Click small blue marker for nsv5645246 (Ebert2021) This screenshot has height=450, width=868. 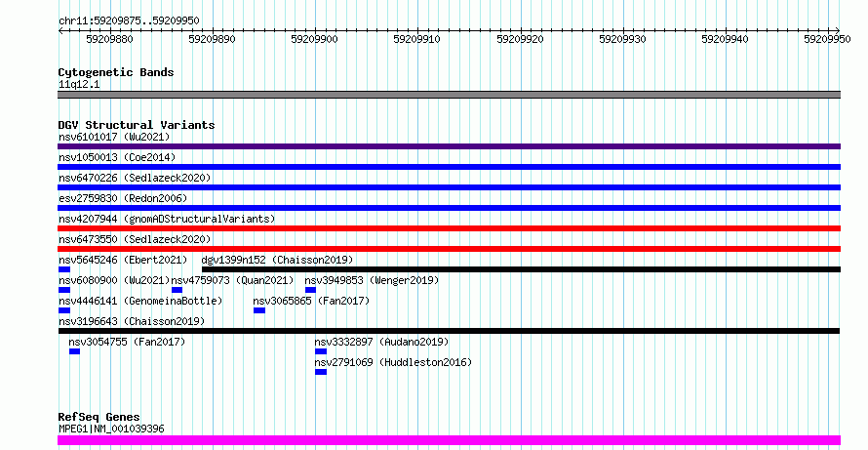[x=64, y=269]
